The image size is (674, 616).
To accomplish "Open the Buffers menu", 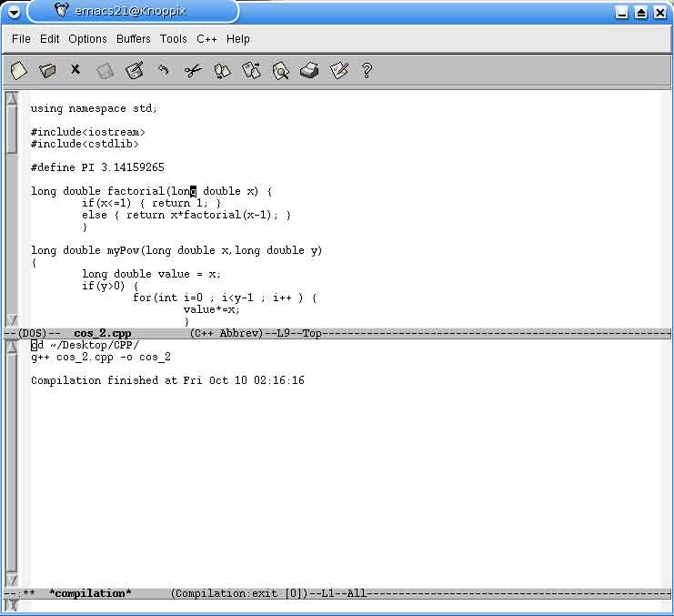I will (134, 39).
